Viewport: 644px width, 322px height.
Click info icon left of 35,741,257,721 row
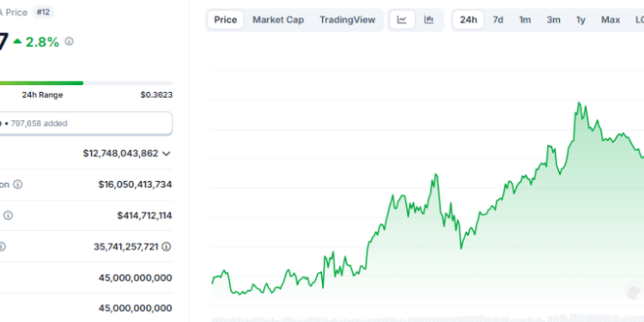(2, 246)
